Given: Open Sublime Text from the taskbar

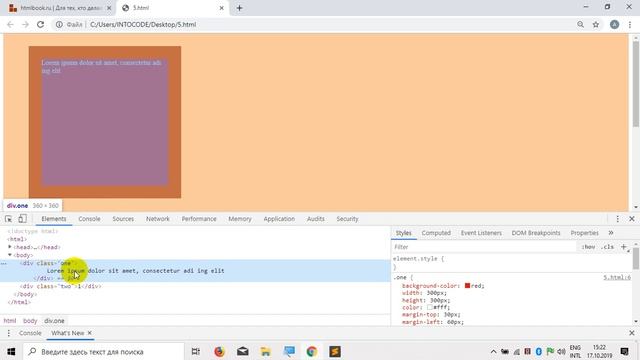Looking at the screenshot, I should pos(335,351).
